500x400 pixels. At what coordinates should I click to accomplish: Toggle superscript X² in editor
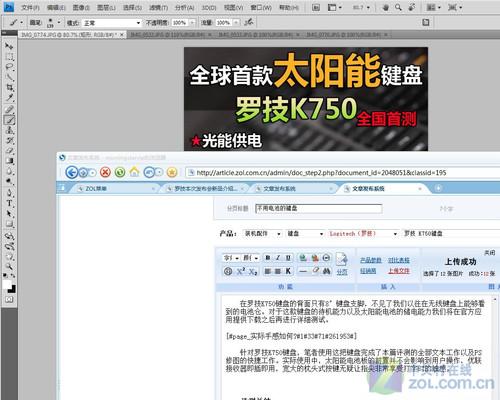click(x=241, y=271)
